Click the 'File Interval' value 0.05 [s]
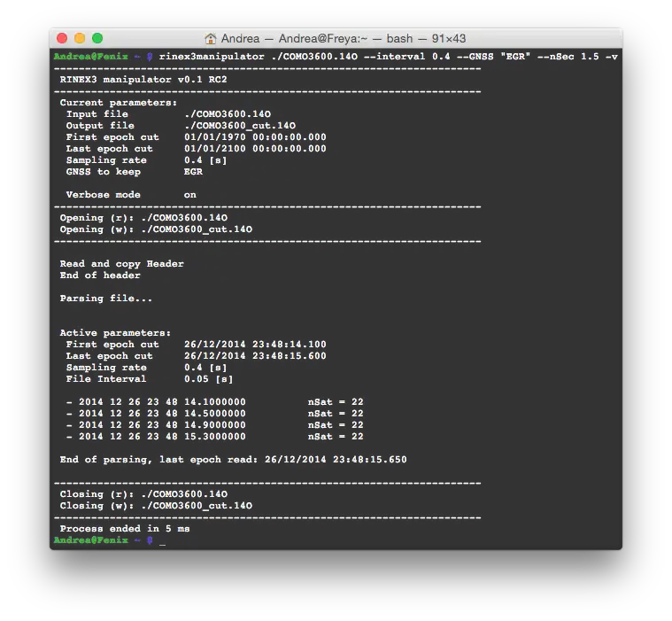The height and width of the screenshot is (621, 672). coord(209,379)
